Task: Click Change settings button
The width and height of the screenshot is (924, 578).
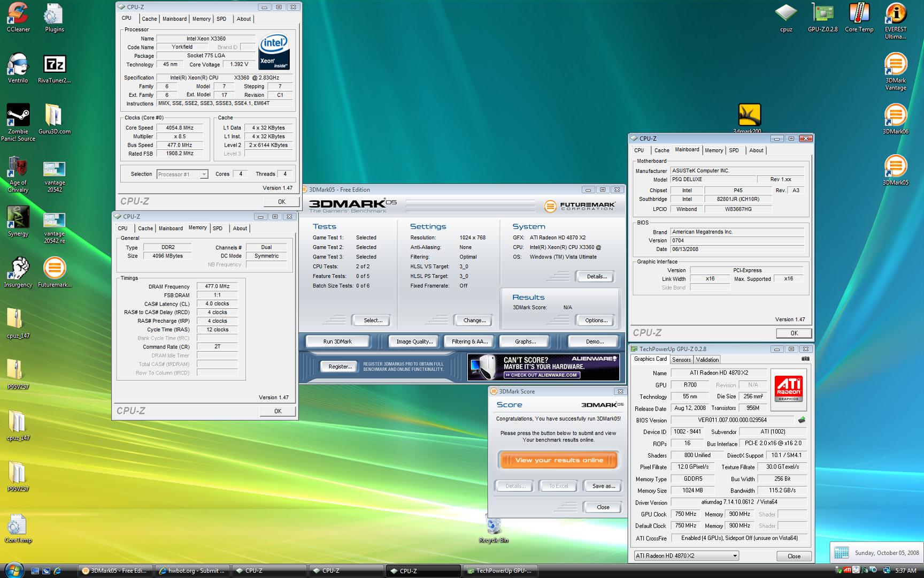Action: (x=474, y=320)
